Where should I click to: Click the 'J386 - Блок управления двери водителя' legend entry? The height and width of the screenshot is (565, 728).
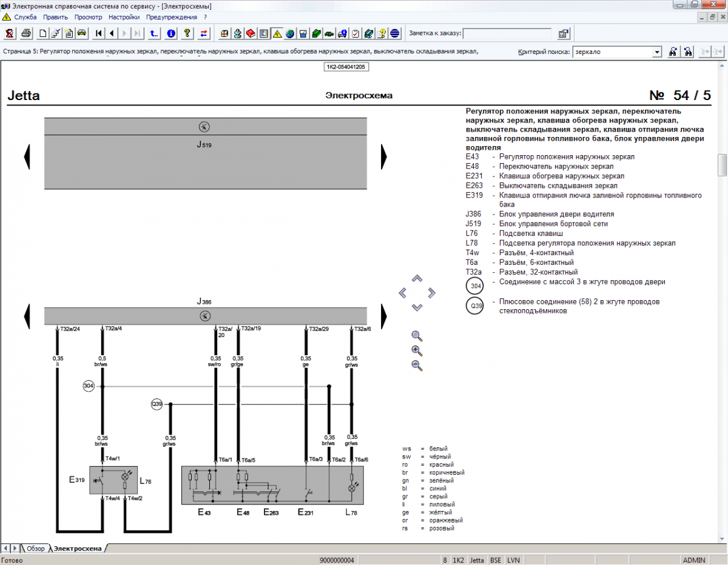[x=540, y=214]
